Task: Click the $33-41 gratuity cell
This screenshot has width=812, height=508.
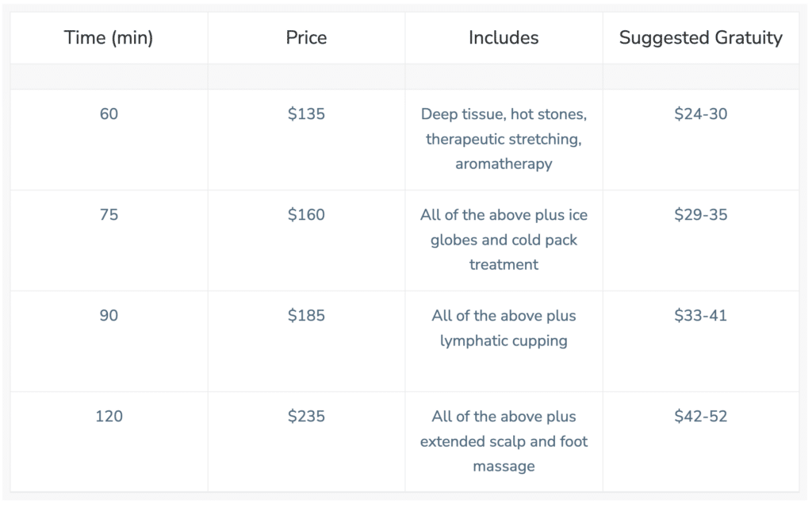Action: tap(701, 316)
